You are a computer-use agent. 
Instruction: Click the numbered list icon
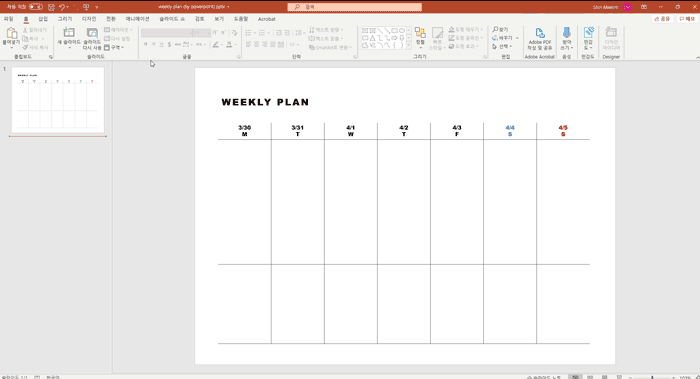[x=262, y=33]
